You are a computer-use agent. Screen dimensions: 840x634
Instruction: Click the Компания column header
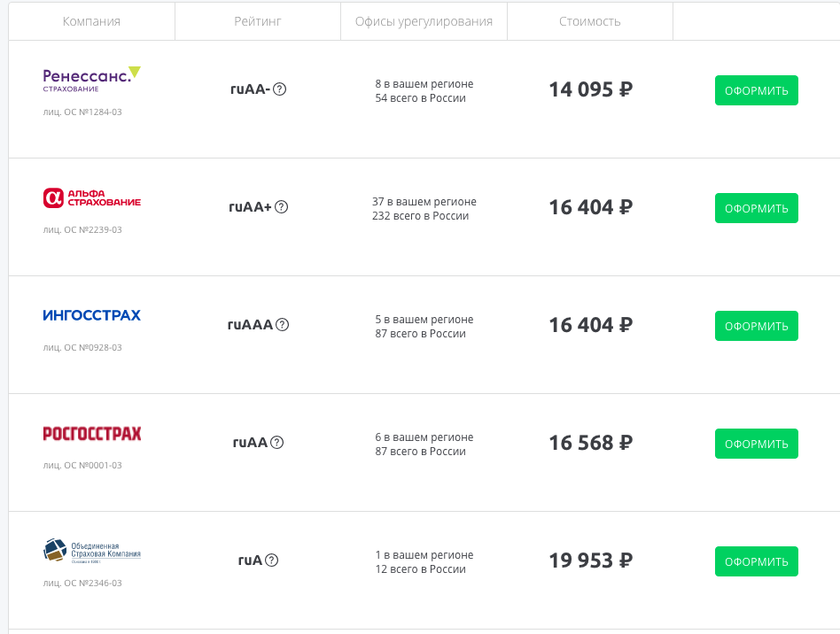[91, 21]
